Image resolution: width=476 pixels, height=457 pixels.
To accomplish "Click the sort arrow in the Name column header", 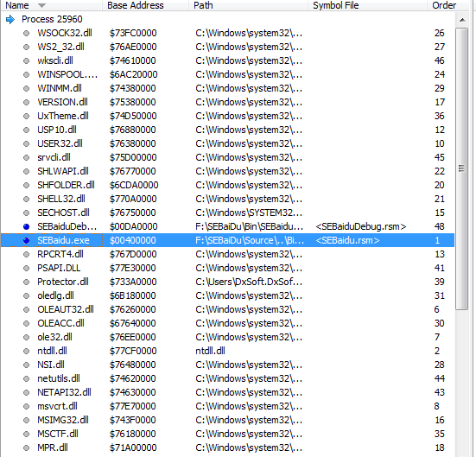I will point(41,5).
